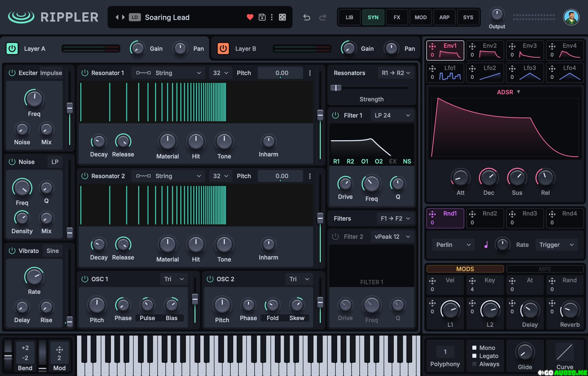The image size is (588, 376).
Task: Switch to the SYS tab
Action: point(468,17)
